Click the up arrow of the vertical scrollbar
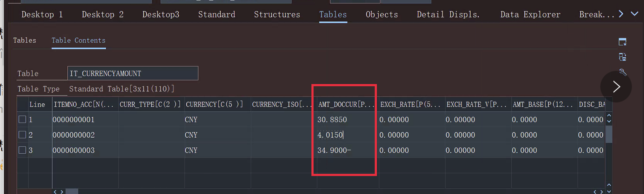Viewport: 644px width, 194px height. click(x=609, y=116)
